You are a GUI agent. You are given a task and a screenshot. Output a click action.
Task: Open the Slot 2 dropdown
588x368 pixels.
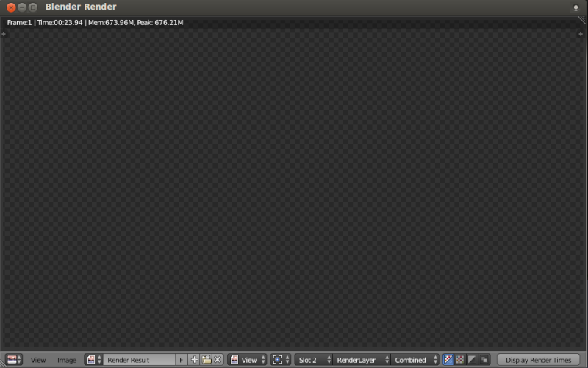click(314, 360)
